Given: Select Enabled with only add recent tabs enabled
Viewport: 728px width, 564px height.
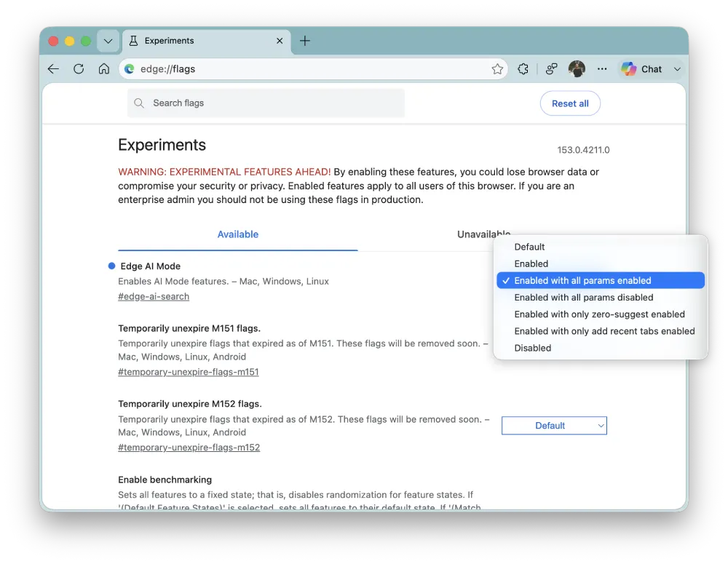Looking at the screenshot, I should tap(601, 331).
